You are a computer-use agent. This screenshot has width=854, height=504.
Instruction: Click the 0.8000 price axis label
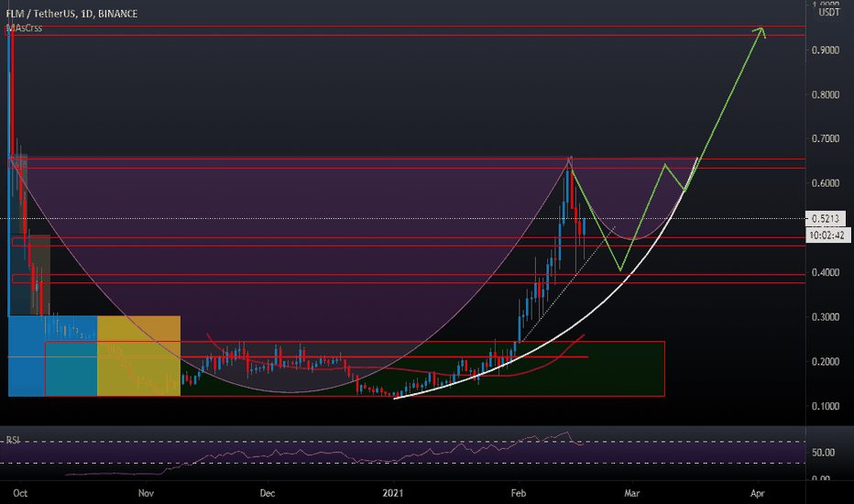tap(825, 94)
